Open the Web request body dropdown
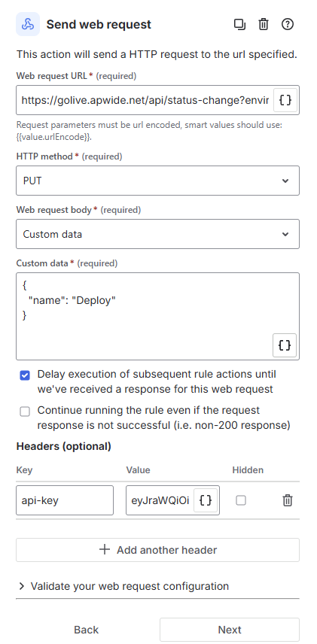This screenshot has height=644, width=317. (158, 234)
